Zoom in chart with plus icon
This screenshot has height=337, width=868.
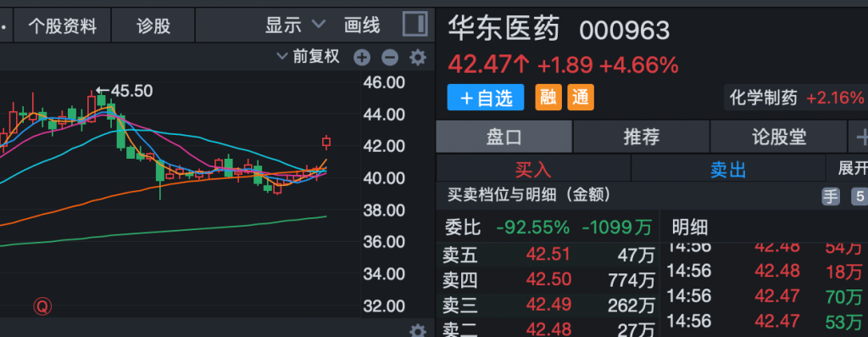(x=361, y=57)
